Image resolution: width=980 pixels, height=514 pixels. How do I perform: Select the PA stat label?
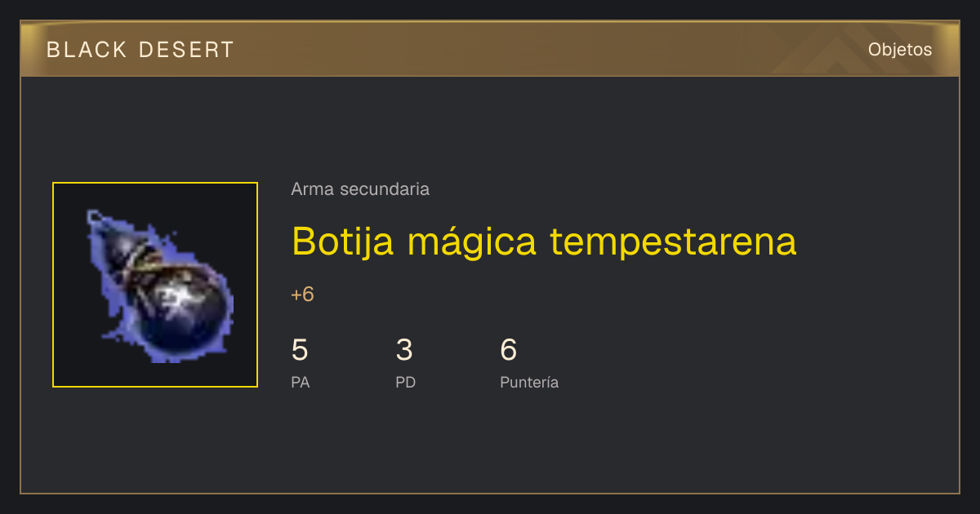(301, 382)
